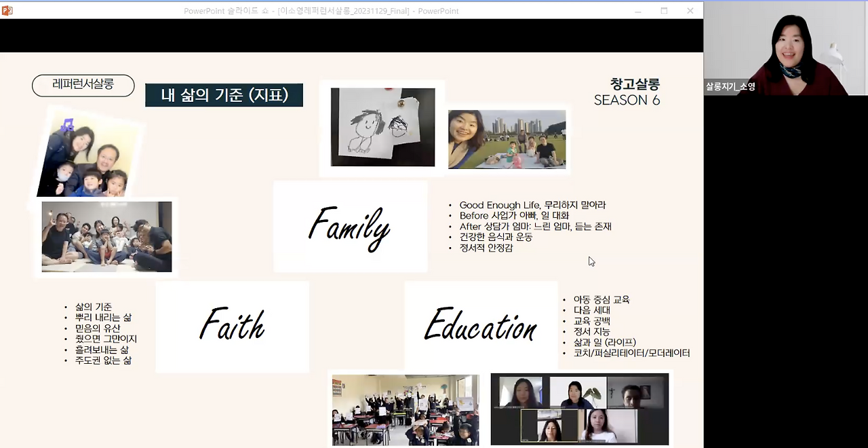Select the large group living-room photo

coord(106,237)
